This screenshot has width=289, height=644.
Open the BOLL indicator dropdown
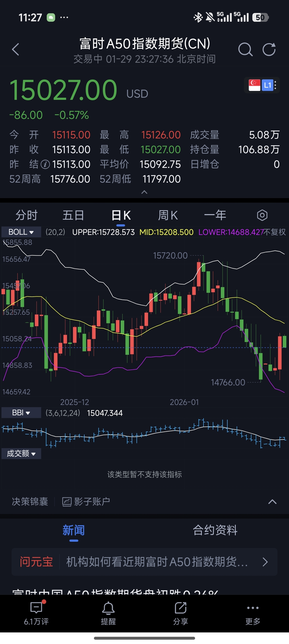(x=21, y=232)
